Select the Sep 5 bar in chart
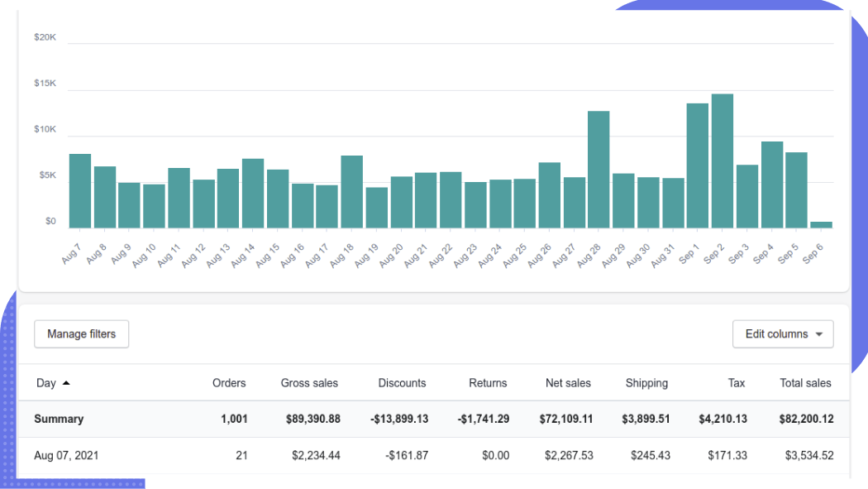 tap(797, 190)
